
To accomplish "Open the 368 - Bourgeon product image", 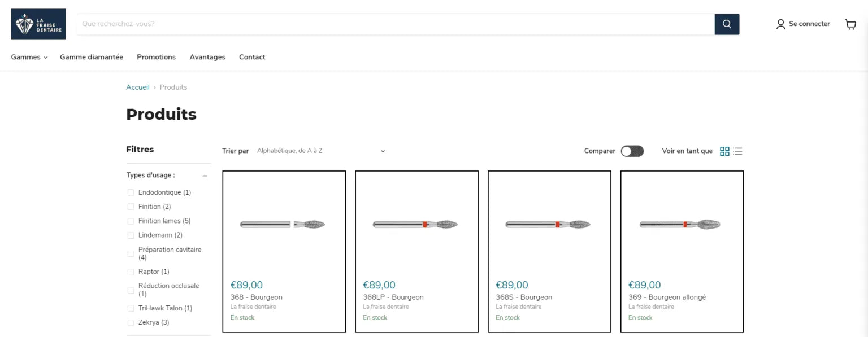I will (x=284, y=224).
